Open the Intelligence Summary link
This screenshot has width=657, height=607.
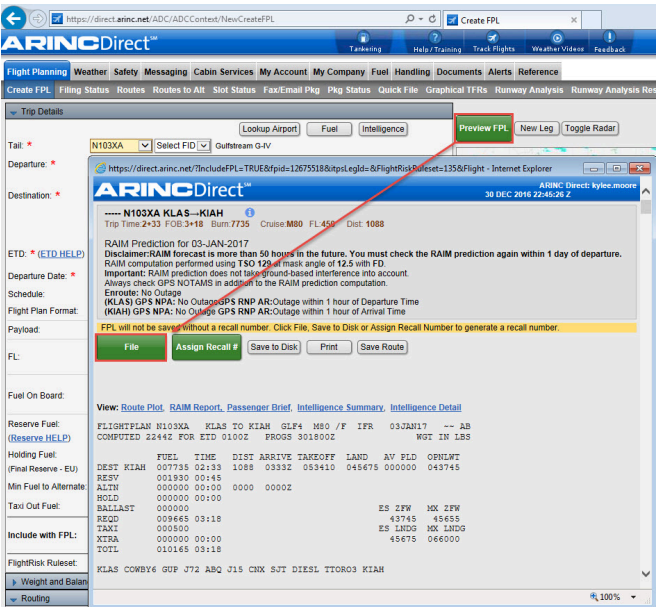click(340, 407)
